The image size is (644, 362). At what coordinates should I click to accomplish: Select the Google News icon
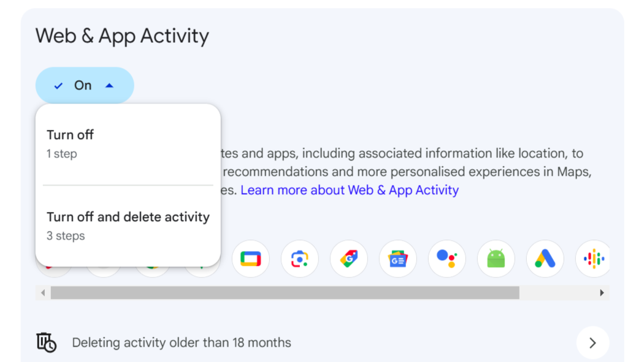click(x=397, y=258)
